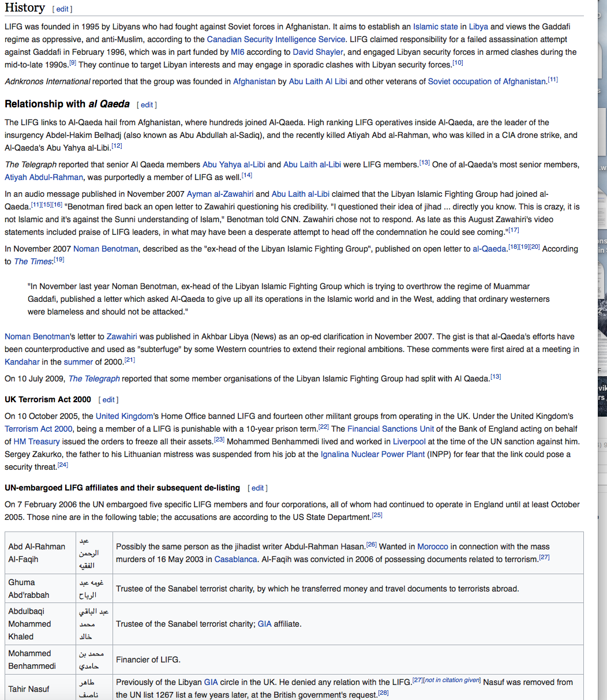Viewport: 607px width, 700px height.
Task: Jump to citation 12 footnote
Action: [117, 145]
